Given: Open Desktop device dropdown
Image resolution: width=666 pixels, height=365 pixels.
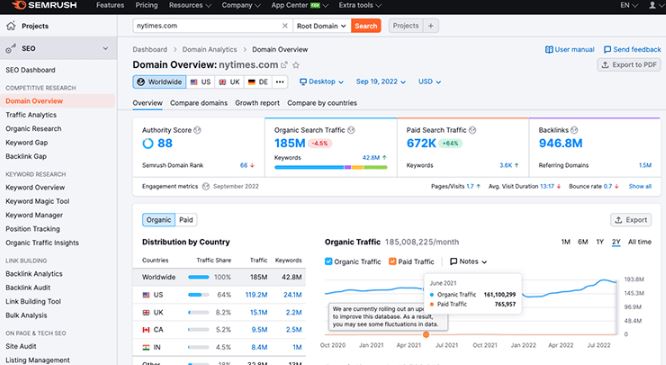Looking at the screenshot, I should pos(322,82).
